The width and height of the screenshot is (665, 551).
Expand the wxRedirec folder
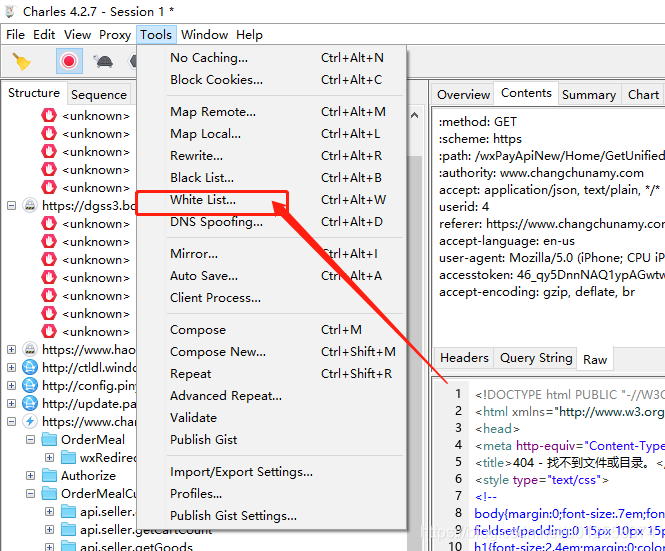[x=50, y=457]
